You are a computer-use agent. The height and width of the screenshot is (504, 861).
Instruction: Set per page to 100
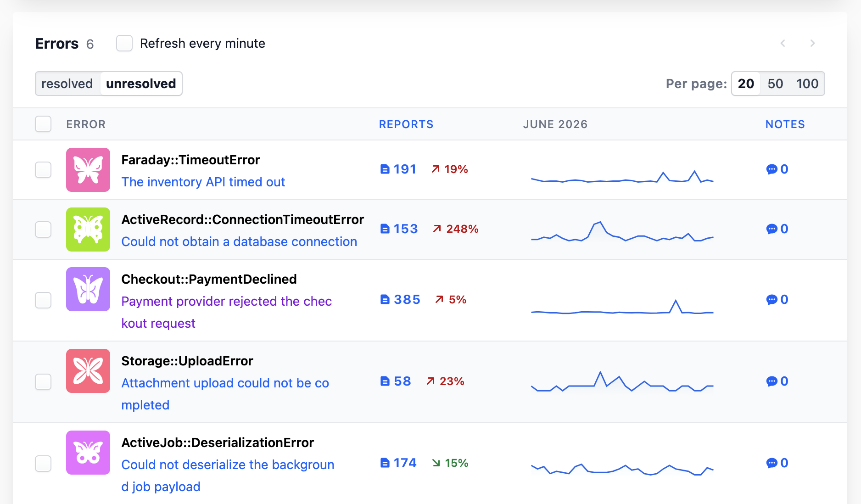(x=807, y=84)
